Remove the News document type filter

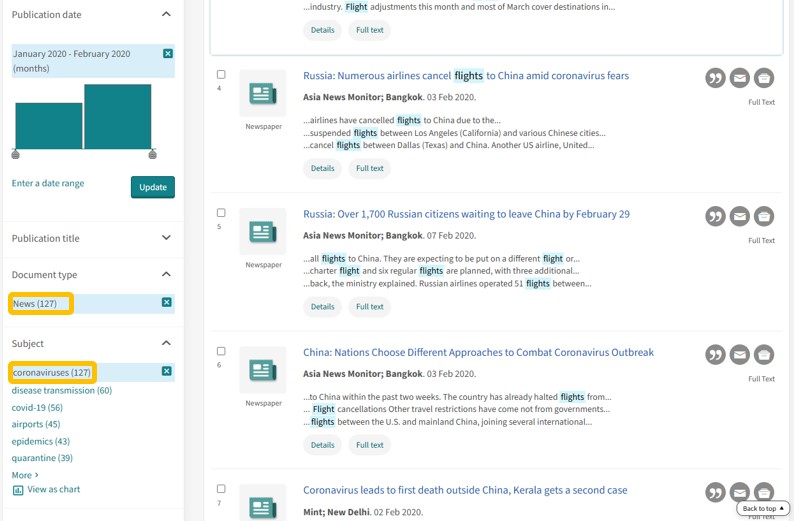pos(167,302)
